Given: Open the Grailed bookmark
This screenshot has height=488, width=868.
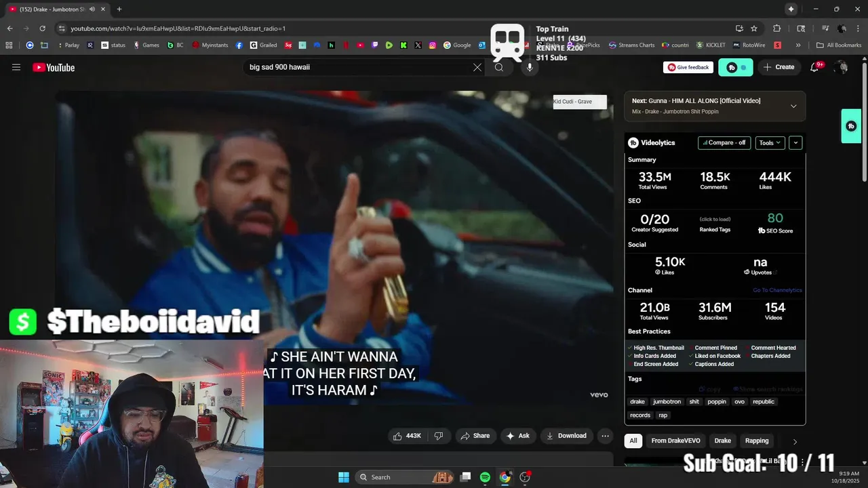Looking at the screenshot, I should pos(263,45).
